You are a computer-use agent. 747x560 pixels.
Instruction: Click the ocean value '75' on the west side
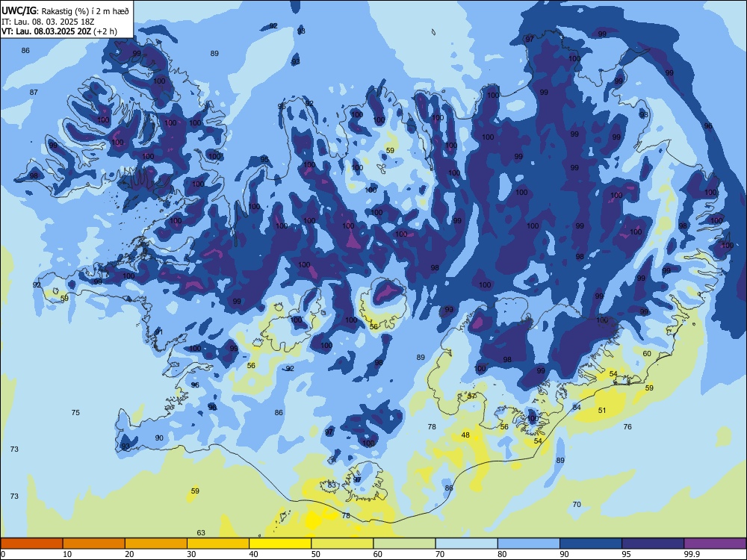pyautogui.click(x=75, y=412)
